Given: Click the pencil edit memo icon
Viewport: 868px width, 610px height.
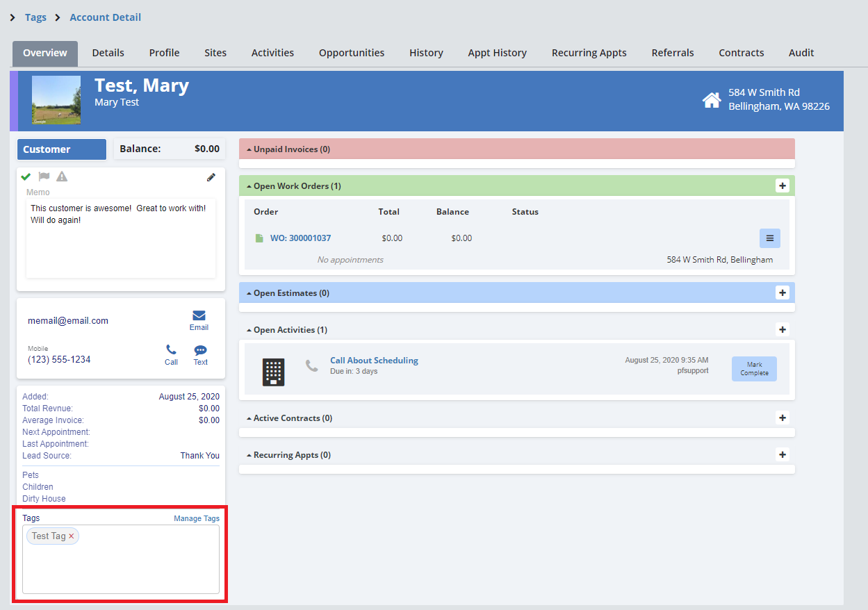Looking at the screenshot, I should (x=211, y=177).
